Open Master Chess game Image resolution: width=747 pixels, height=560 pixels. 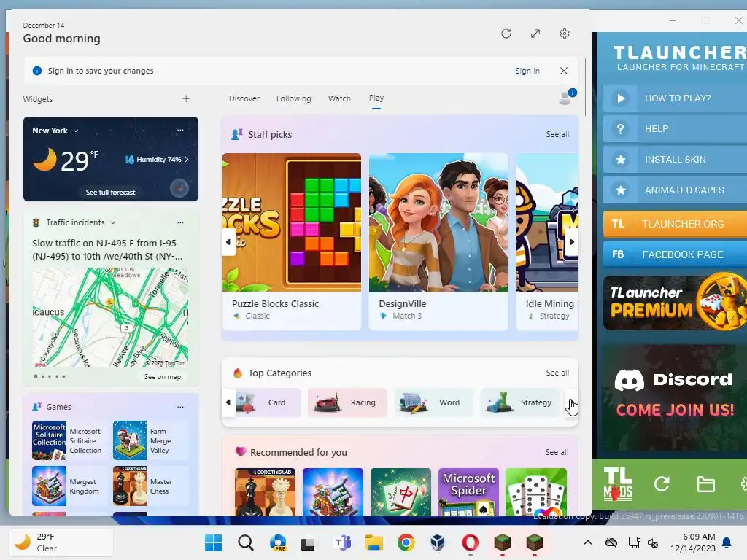coord(150,486)
